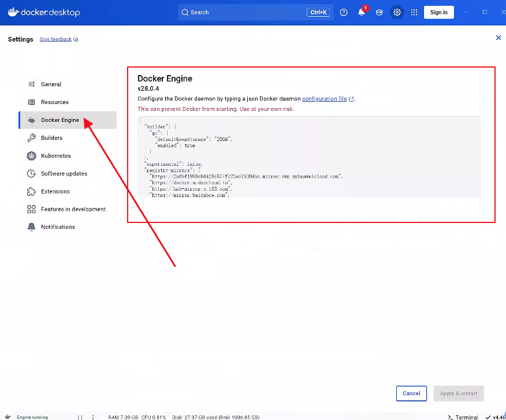Open the help question mark icon
Image resolution: width=506 pixels, height=420 pixels.
click(344, 12)
